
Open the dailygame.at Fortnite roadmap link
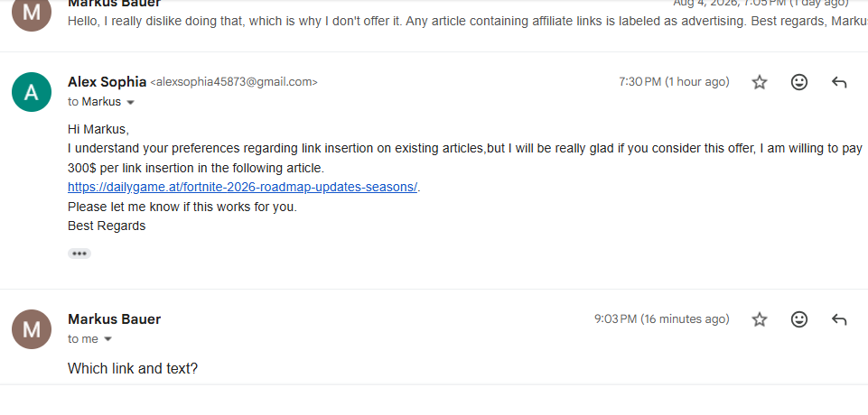coord(242,187)
